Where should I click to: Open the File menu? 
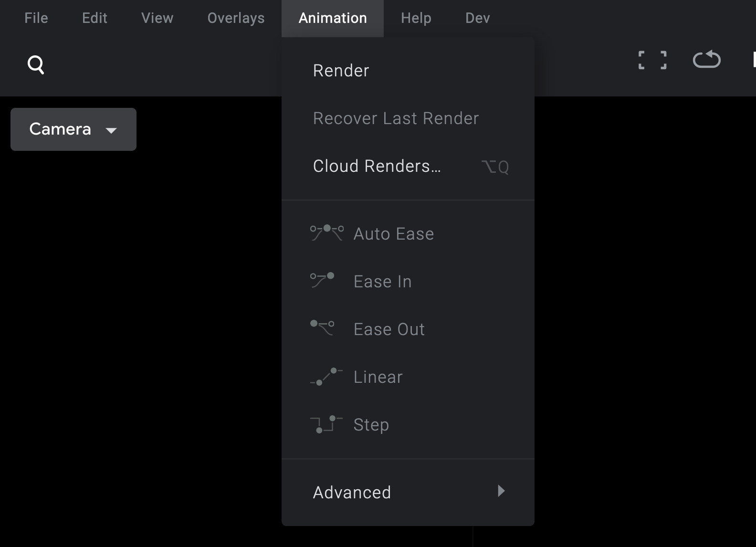[36, 18]
